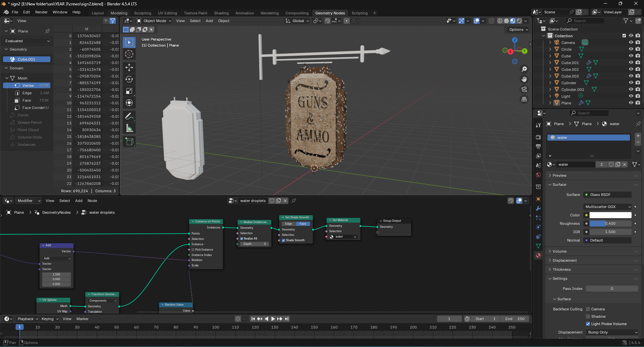Click the End frame field in timeline
The height and width of the screenshot is (347, 644).
[x=515, y=319]
